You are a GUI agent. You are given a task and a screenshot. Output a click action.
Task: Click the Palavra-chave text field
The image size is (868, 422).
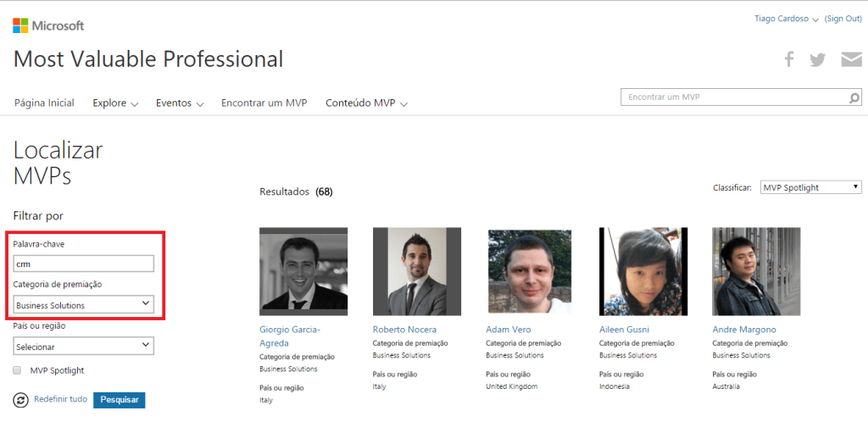84,264
